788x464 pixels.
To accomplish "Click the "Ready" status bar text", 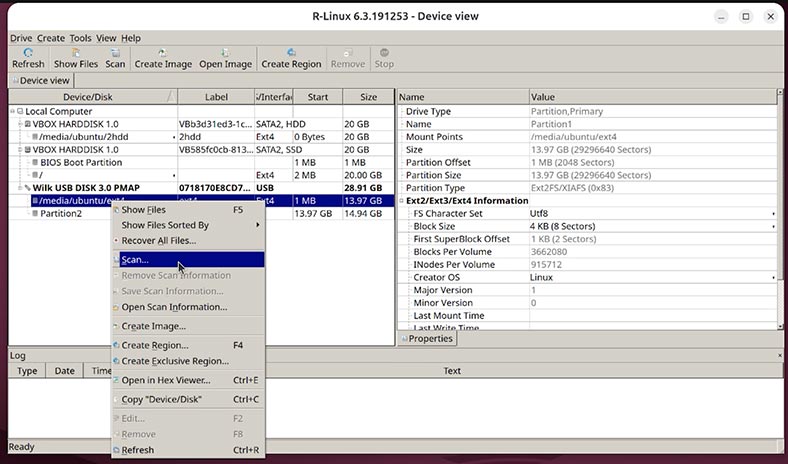I will pos(22,446).
